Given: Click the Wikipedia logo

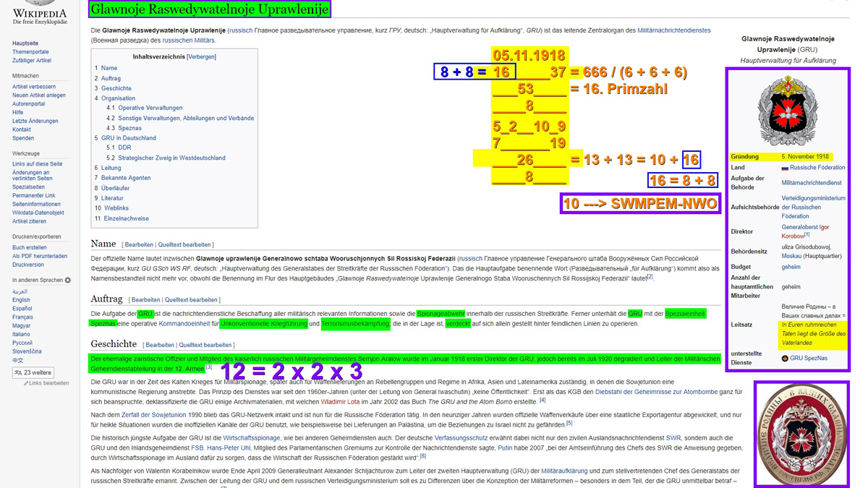Looking at the screenshot, I should [40, 13].
